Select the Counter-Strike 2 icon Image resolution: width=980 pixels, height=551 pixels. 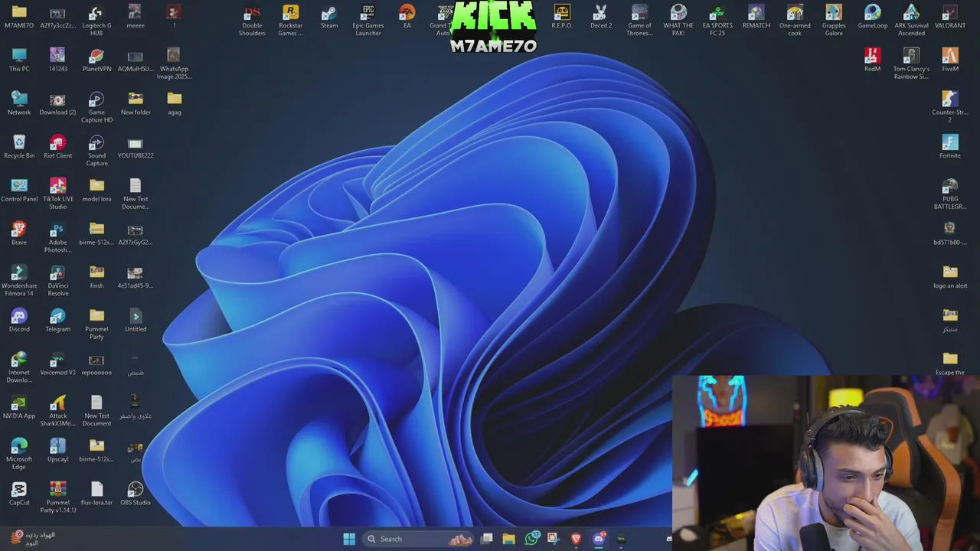[950, 107]
